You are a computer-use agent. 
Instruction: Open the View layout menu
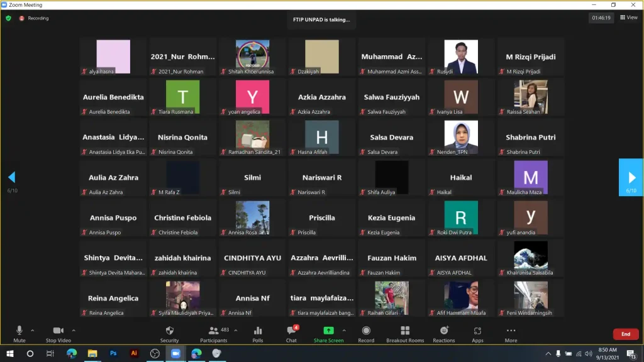click(629, 17)
